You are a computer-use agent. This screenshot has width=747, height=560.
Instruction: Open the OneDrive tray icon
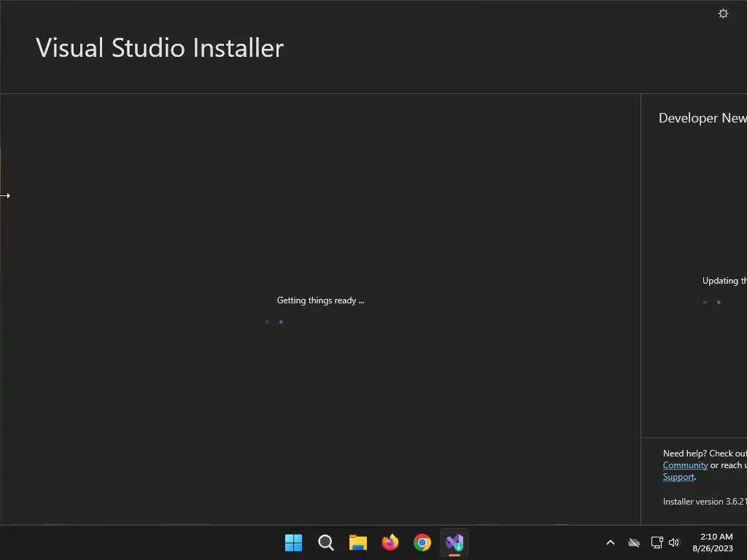(x=634, y=542)
